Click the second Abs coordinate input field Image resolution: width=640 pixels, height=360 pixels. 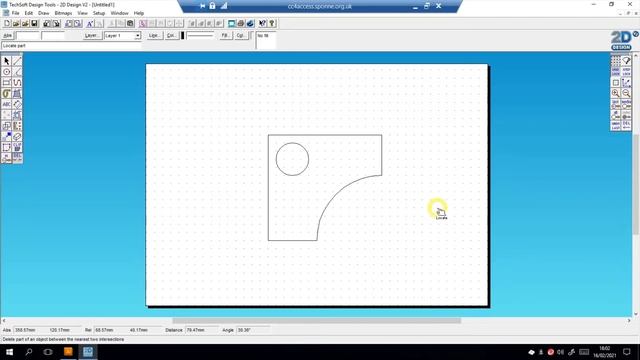pyautogui.click(x=53, y=36)
